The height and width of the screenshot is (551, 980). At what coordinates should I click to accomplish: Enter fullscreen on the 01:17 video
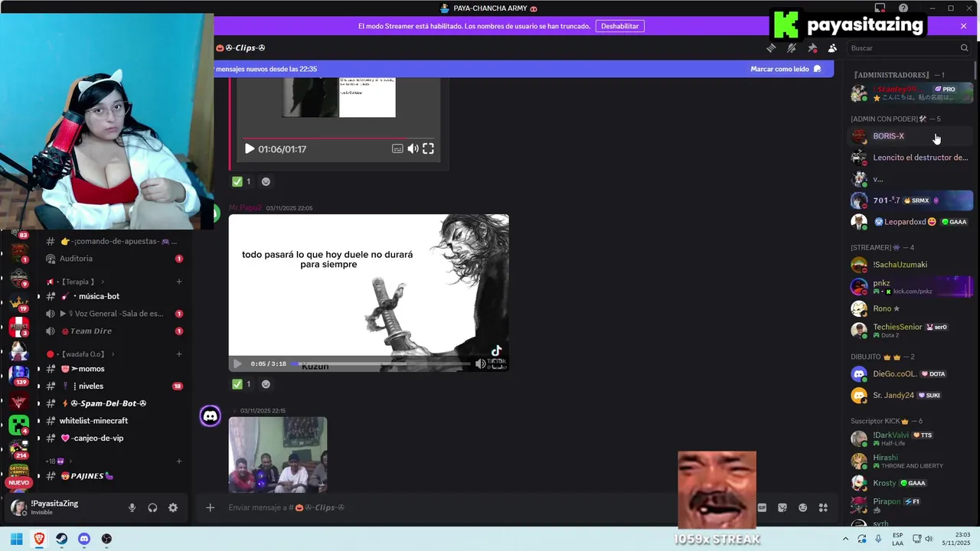pyautogui.click(x=428, y=148)
